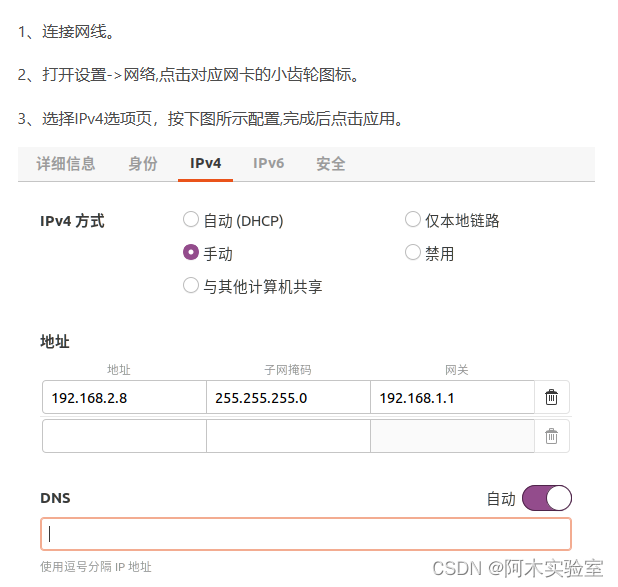Click the empty address field in second row
This screenshot has width=618, height=587.
click(124, 436)
